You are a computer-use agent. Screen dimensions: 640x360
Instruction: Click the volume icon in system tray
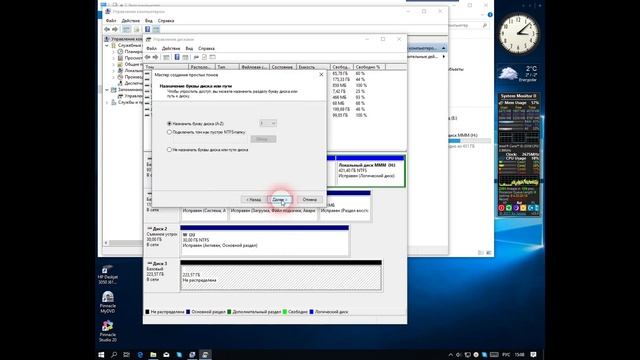[x=459, y=355]
